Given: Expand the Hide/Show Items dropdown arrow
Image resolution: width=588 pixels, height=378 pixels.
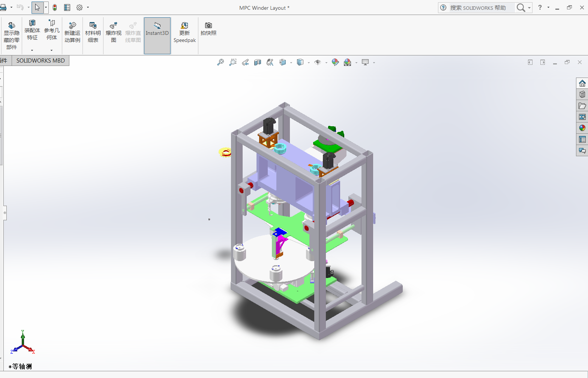Looking at the screenshot, I should pyautogui.click(x=326, y=63).
